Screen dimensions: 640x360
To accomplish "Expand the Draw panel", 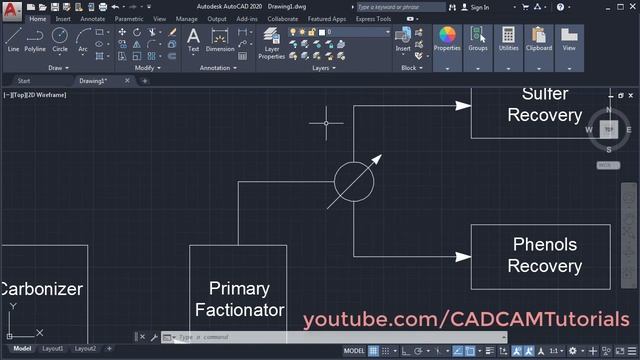I will point(58,68).
